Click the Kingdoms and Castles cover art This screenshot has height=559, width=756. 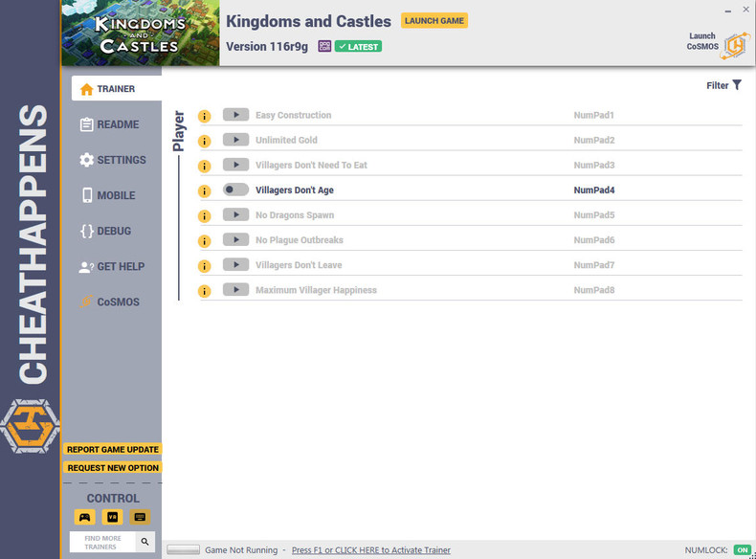click(141, 33)
